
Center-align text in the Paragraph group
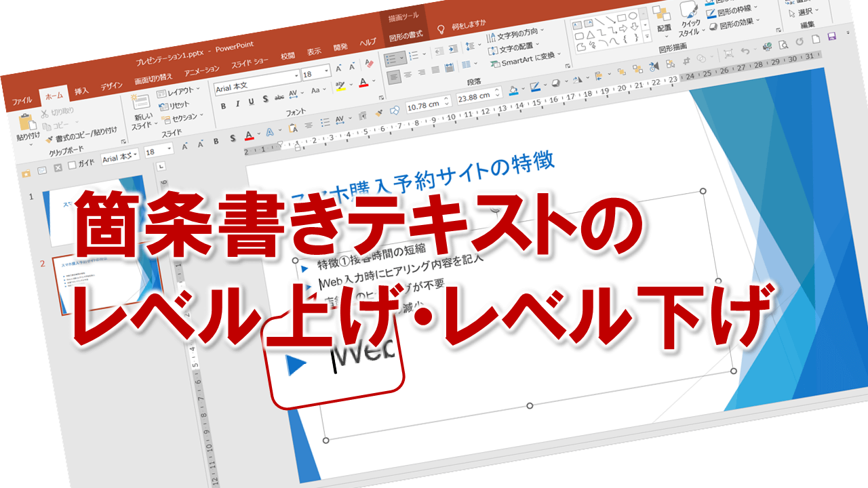pyautogui.click(x=408, y=73)
